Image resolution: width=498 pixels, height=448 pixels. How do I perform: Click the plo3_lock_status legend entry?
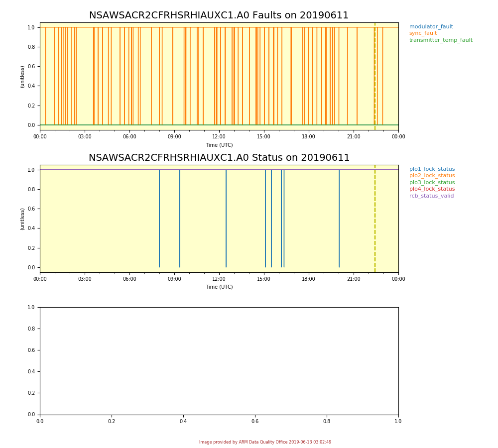click(x=432, y=182)
